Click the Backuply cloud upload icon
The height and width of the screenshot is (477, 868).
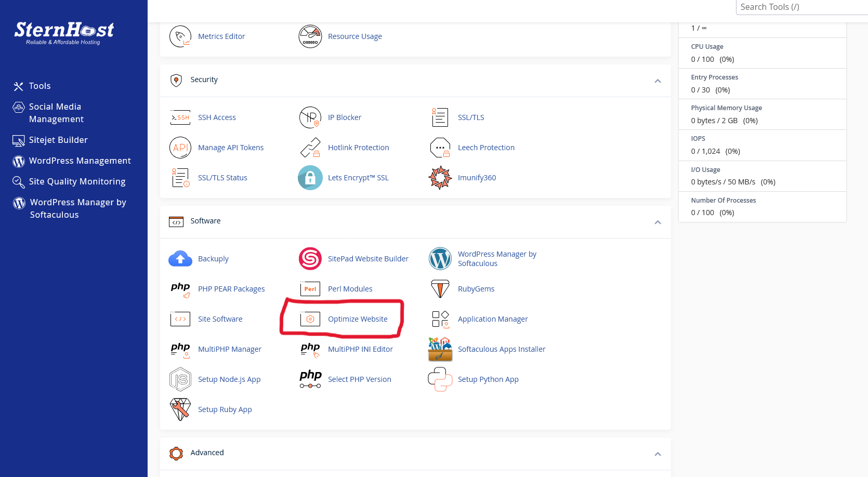tap(180, 259)
